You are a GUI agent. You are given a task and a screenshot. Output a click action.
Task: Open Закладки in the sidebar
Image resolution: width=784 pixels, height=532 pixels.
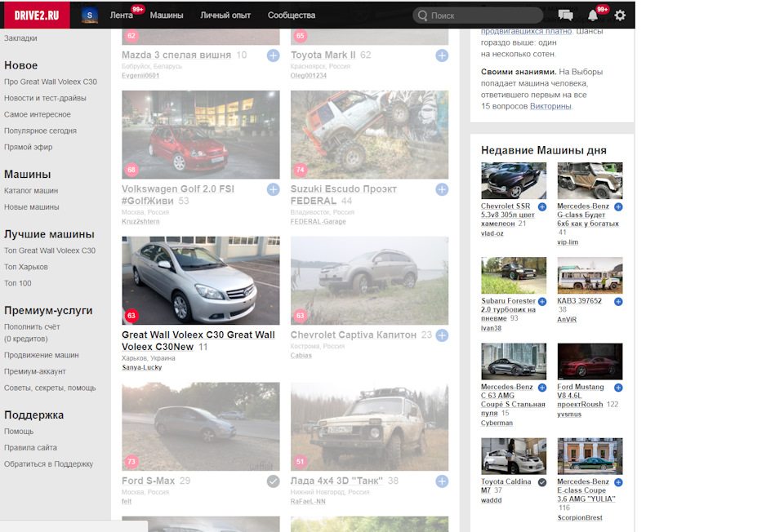pyautogui.click(x=20, y=38)
